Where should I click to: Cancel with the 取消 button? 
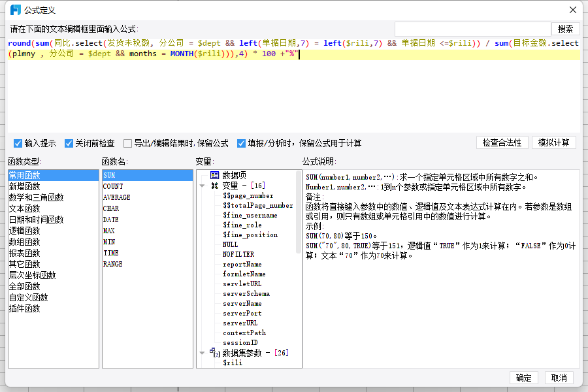click(x=559, y=378)
